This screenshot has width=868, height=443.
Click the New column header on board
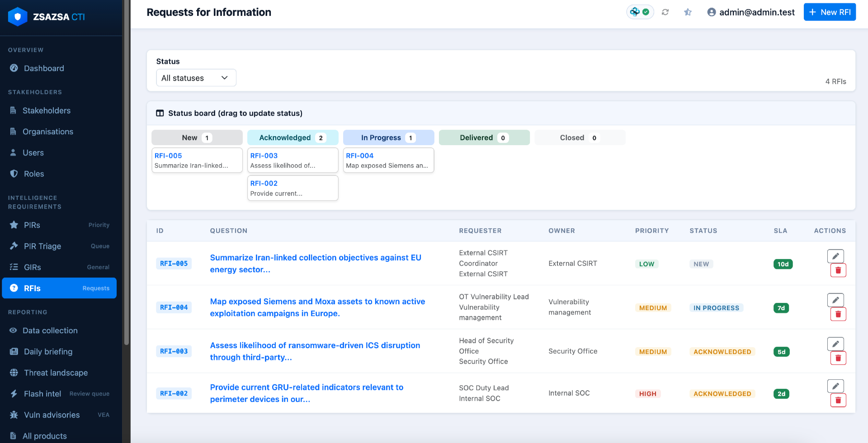pyautogui.click(x=197, y=137)
